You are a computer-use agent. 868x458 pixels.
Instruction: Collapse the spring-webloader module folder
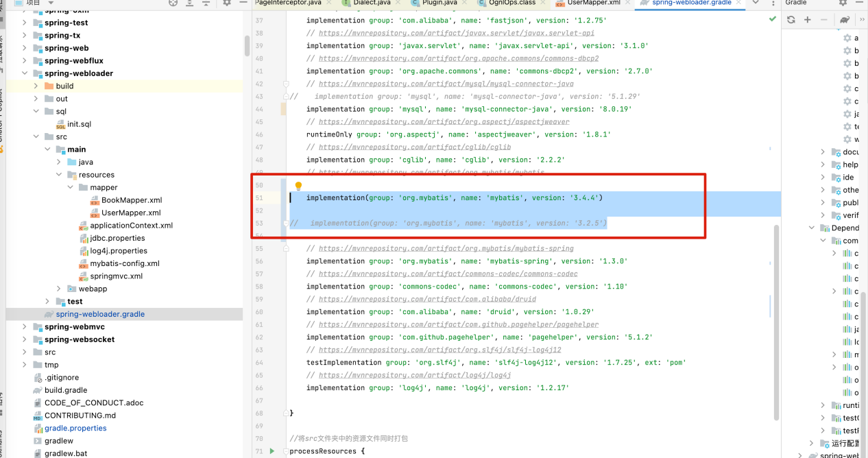tap(25, 73)
